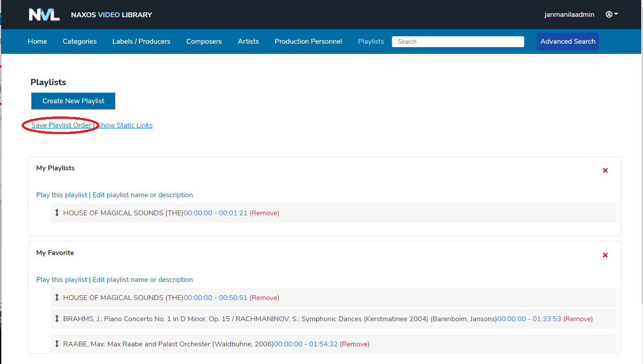Image resolution: width=643 pixels, height=364 pixels.
Task: Grab reorder handle in My Playlists HOUSE OF MAGICAL SOUNDS row
Action: [x=57, y=213]
